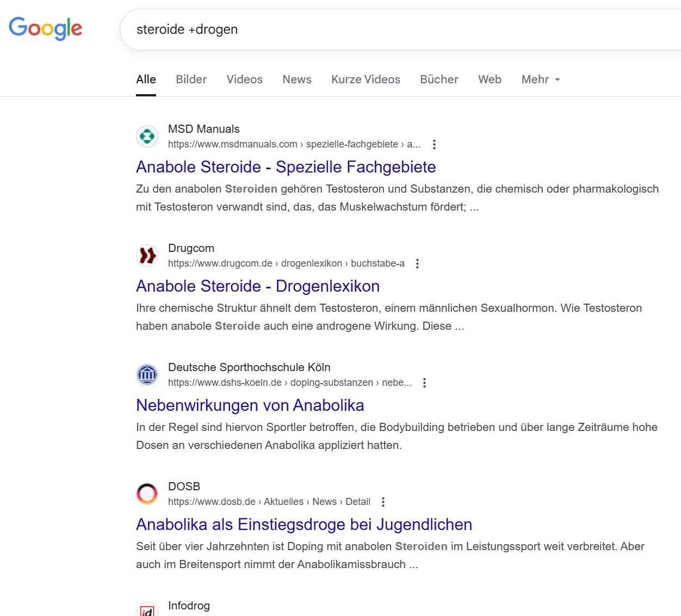Click the Drugcom site name

(191, 248)
